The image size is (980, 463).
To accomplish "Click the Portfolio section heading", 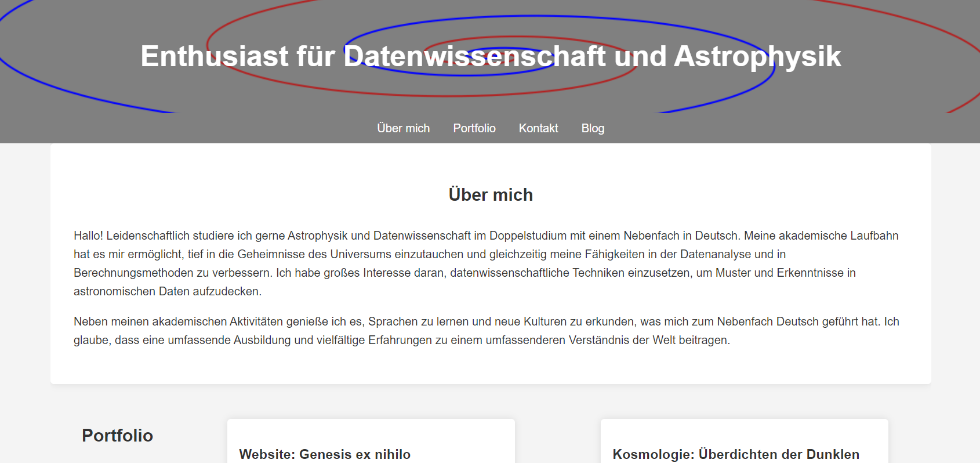I will click(117, 436).
